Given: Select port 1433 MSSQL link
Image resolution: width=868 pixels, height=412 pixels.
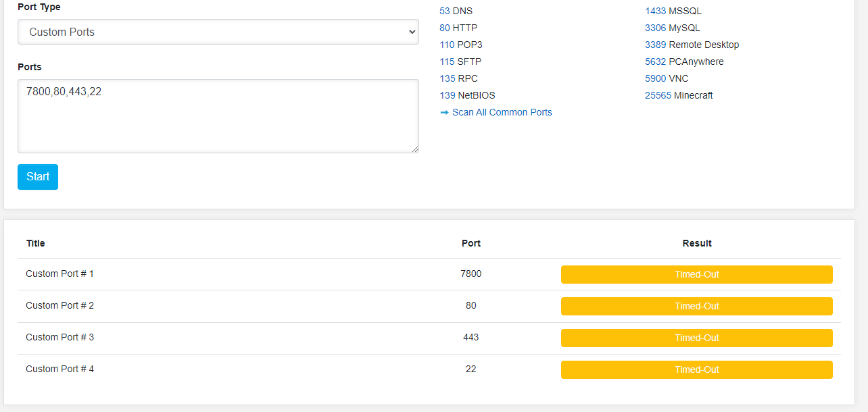Looking at the screenshot, I should coord(655,11).
